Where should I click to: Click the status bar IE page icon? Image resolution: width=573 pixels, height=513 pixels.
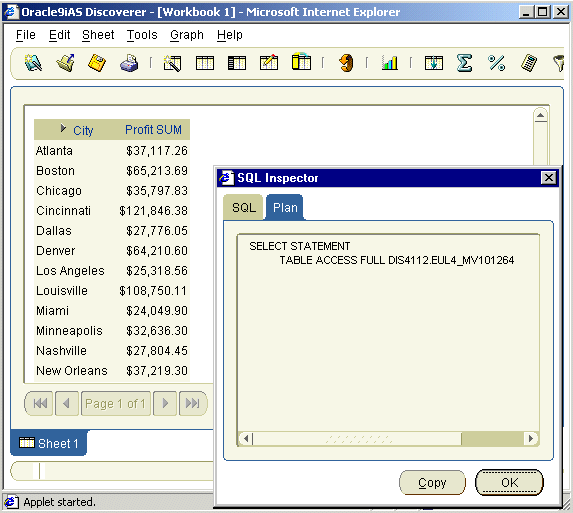tap(11, 502)
